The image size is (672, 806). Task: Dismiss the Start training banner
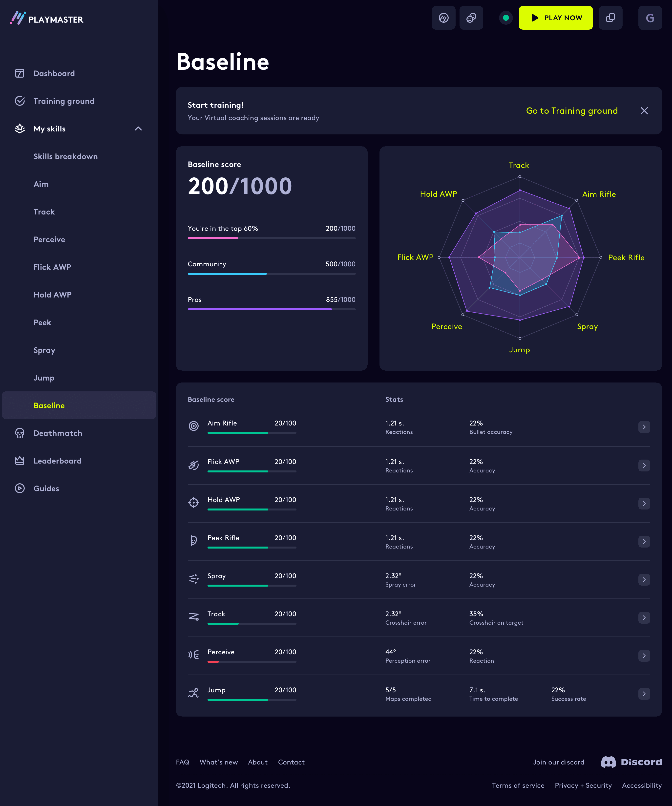[644, 111]
